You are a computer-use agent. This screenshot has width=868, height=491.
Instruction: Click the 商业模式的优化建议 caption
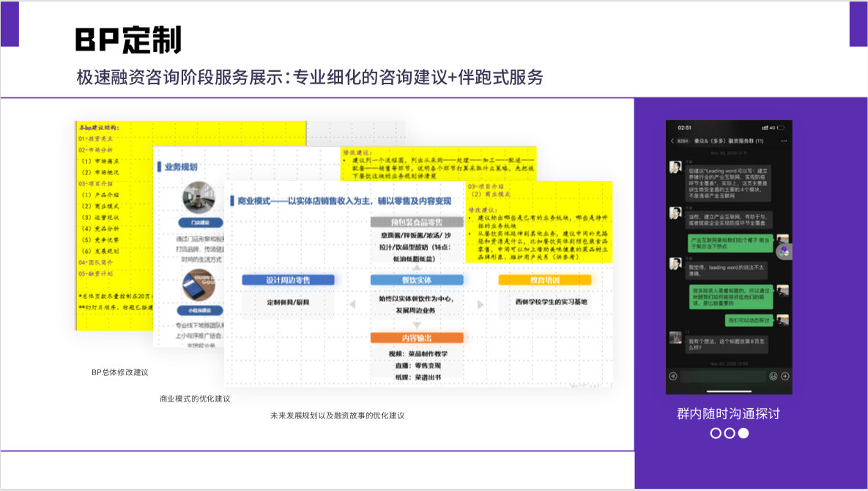(x=195, y=399)
